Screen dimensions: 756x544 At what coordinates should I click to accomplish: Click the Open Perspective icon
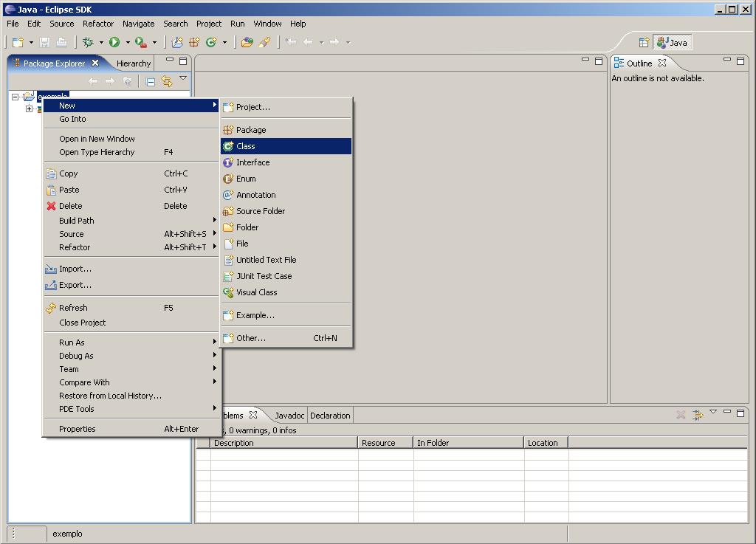click(644, 42)
